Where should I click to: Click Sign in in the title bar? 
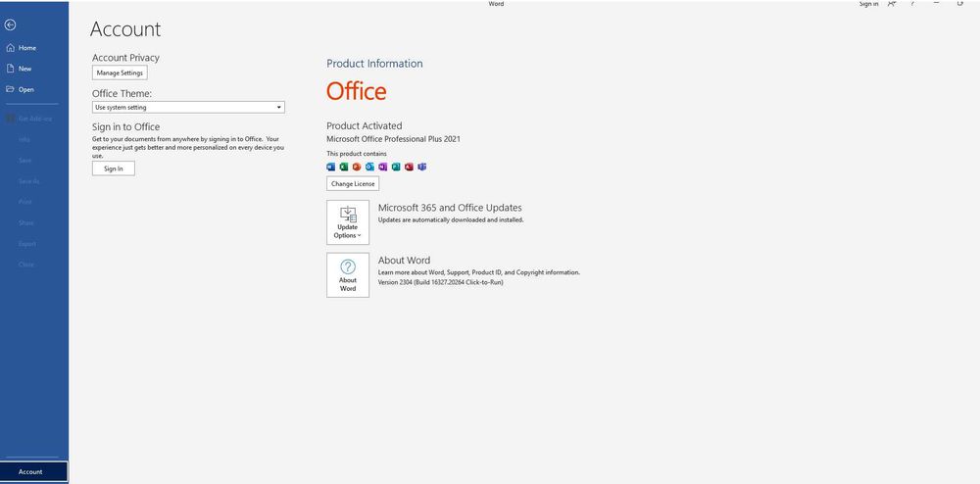[868, 4]
